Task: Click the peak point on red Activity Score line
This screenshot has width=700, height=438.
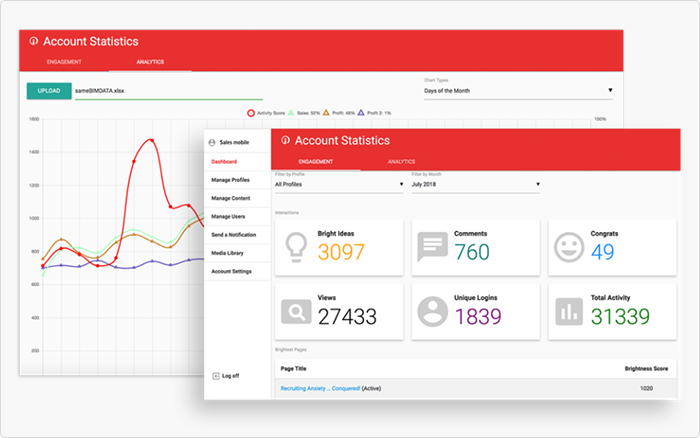Action: click(152, 140)
